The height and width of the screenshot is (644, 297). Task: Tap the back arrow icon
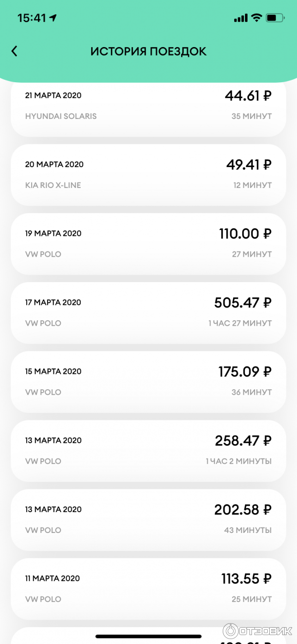click(14, 51)
